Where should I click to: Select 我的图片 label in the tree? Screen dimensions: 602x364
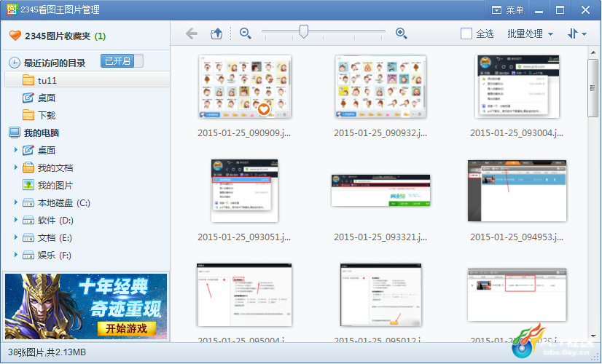pyautogui.click(x=55, y=185)
